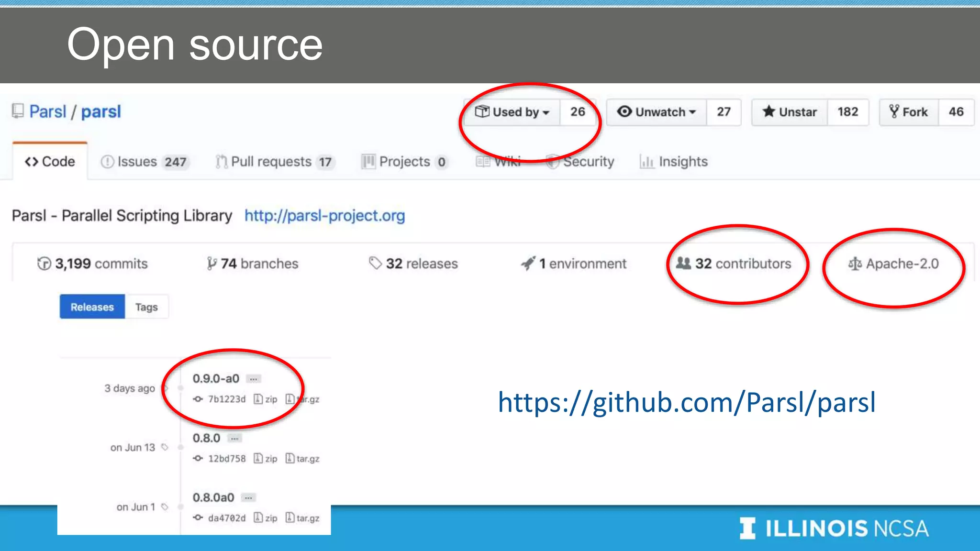Click the Projects tab board icon
The image size is (980, 551).
click(x=368, y=162)
